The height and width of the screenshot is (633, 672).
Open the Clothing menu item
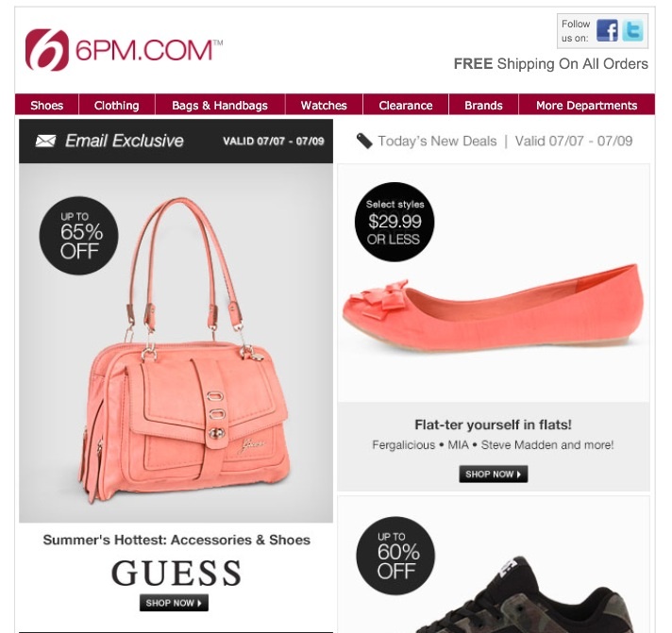(x=117, y=106)
